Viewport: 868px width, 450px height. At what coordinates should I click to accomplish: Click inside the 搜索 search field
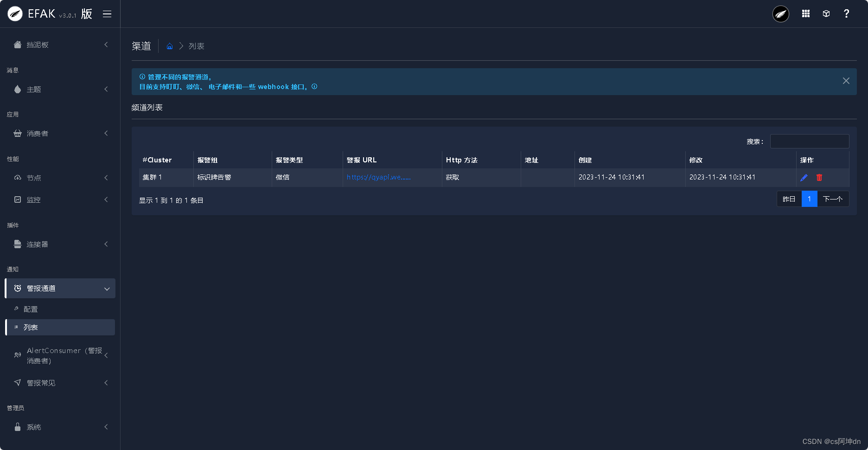click(809, 141)
